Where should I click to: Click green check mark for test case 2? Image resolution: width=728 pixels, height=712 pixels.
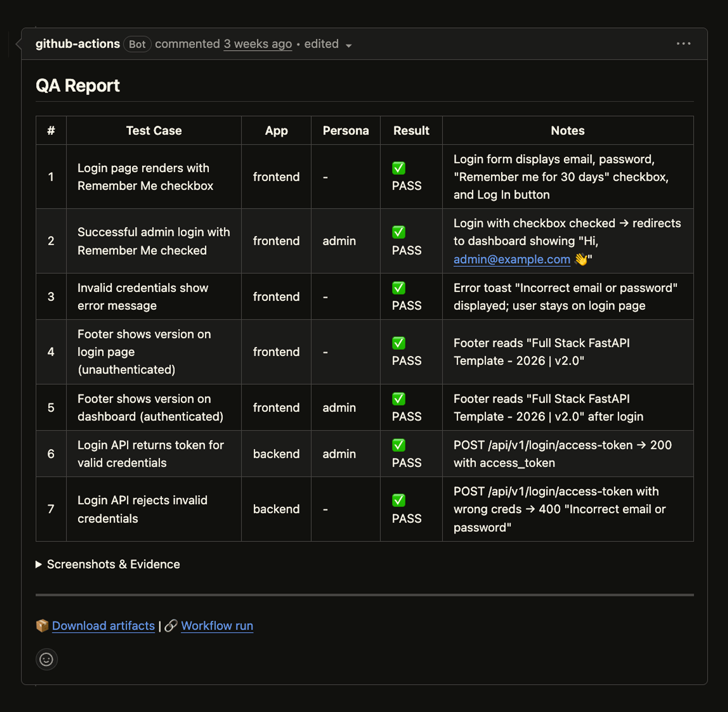399,232
